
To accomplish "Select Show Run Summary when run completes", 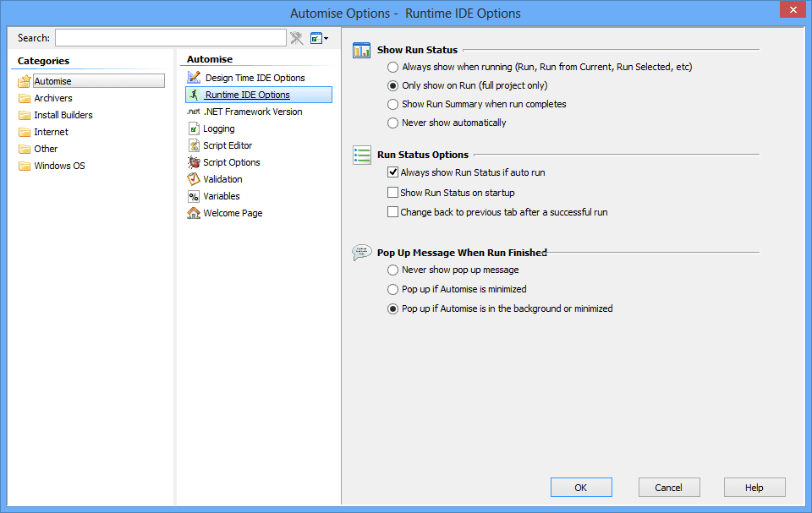I will pyautogui.click(x=393, y=105).
